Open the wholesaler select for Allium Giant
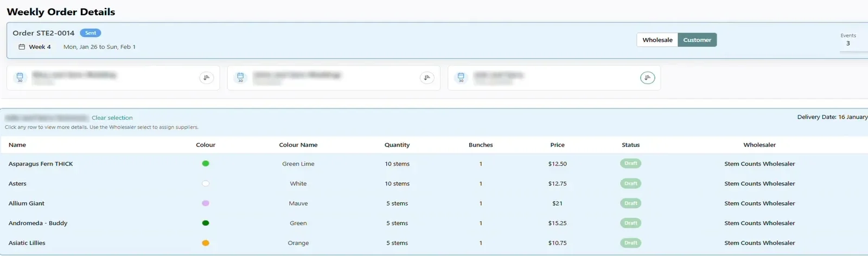The width and height of the screenshot is (868, 256). pyautogui.click(x=759, y=203)
